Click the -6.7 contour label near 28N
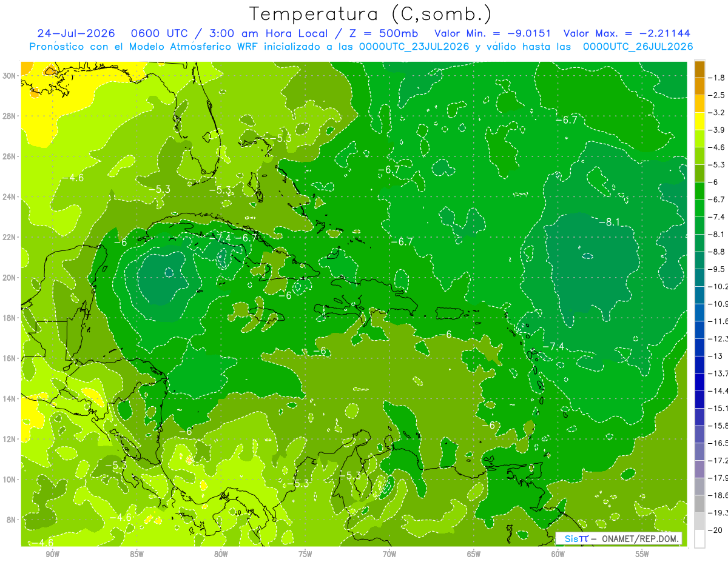The width and height of the screenshot is (728, 562). [x=566, y=120]
